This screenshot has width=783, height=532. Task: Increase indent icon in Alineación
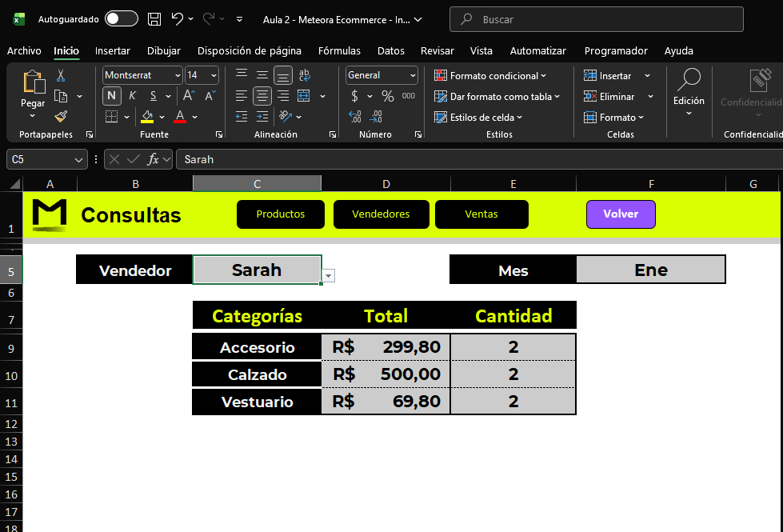(x=262, y=116)
